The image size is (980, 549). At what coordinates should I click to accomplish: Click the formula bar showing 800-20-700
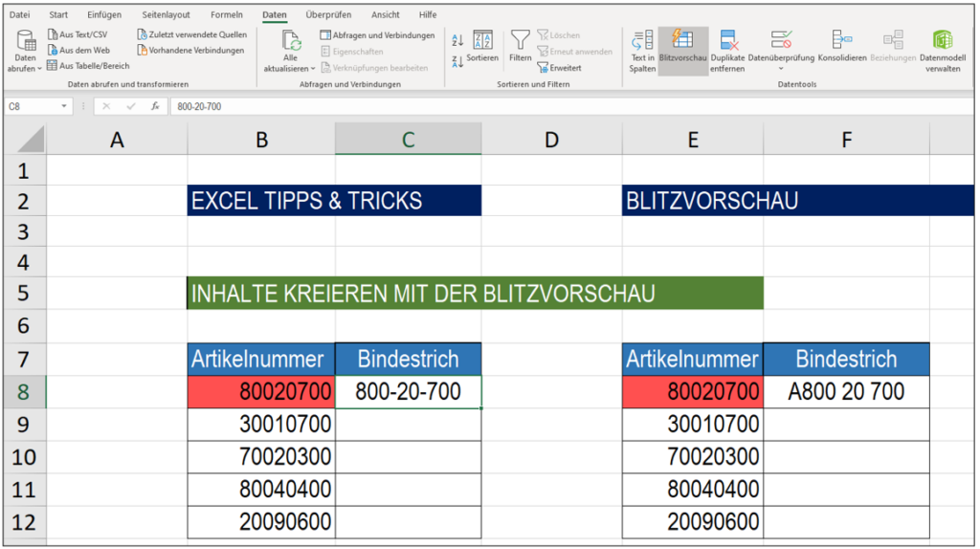click(570, 107)
